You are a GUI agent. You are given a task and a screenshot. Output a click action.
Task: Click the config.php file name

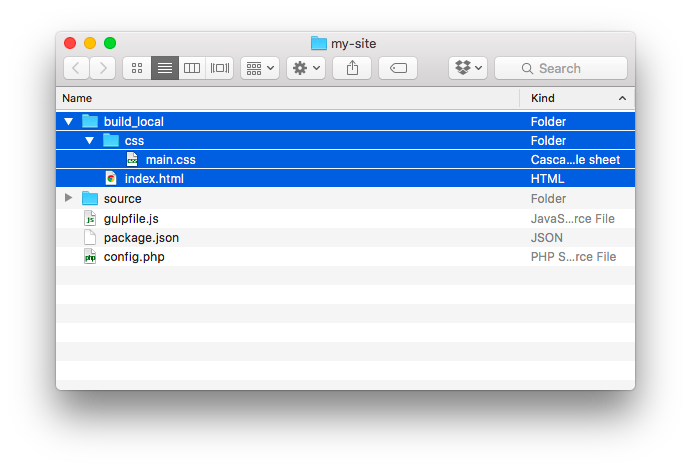[x=134, y=257]
